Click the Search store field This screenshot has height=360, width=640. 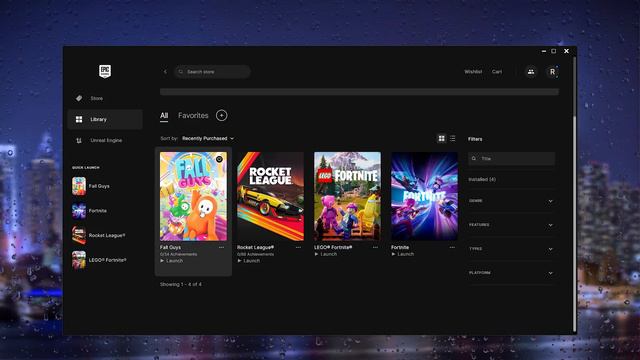212,72
